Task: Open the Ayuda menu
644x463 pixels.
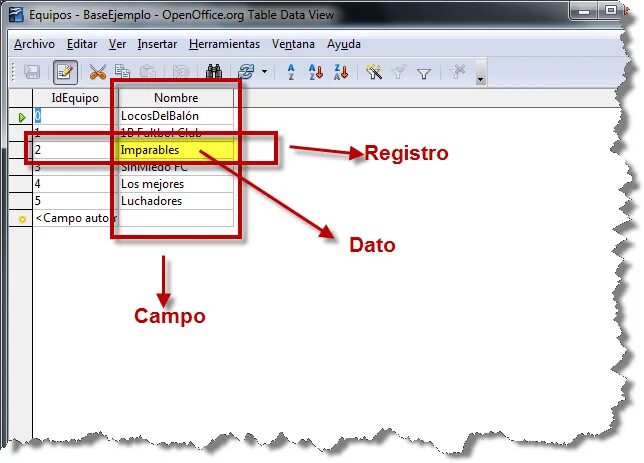Action: (344, 44)
